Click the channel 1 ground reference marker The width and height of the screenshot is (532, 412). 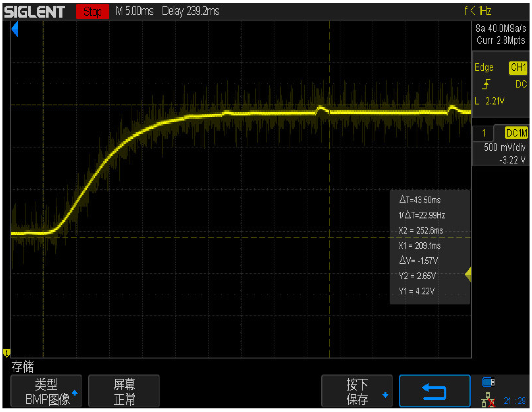click(7, 353)
